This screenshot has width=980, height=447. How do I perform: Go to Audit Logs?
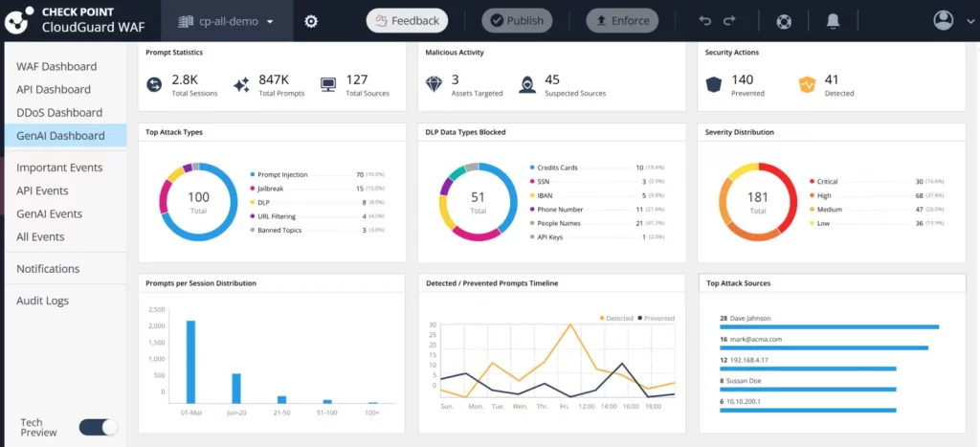[43, 301]
